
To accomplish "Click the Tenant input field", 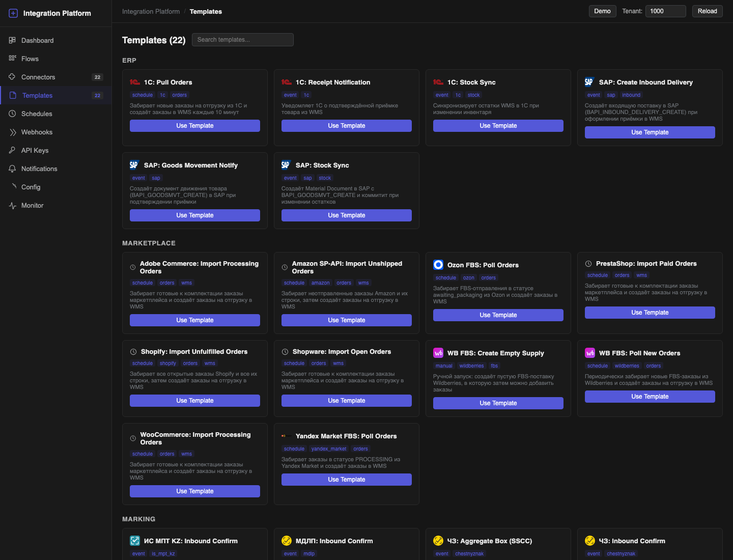I will point(665,11).
